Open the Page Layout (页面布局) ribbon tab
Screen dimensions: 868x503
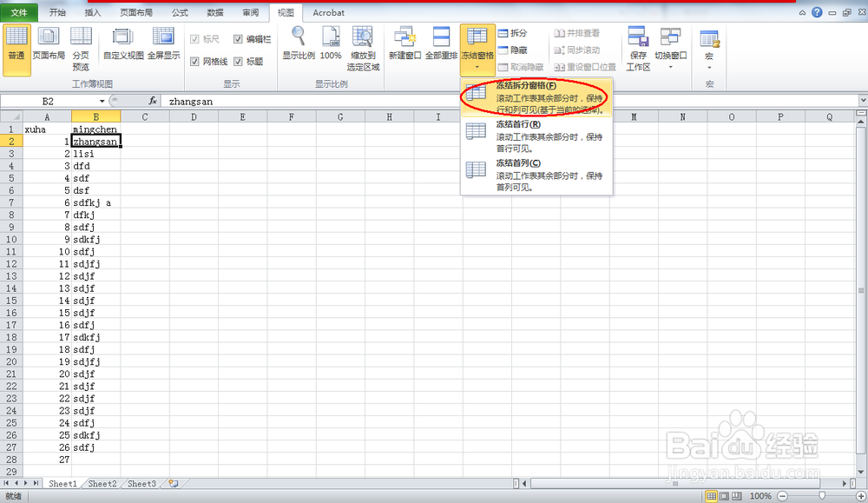click(x=136, y=12)
